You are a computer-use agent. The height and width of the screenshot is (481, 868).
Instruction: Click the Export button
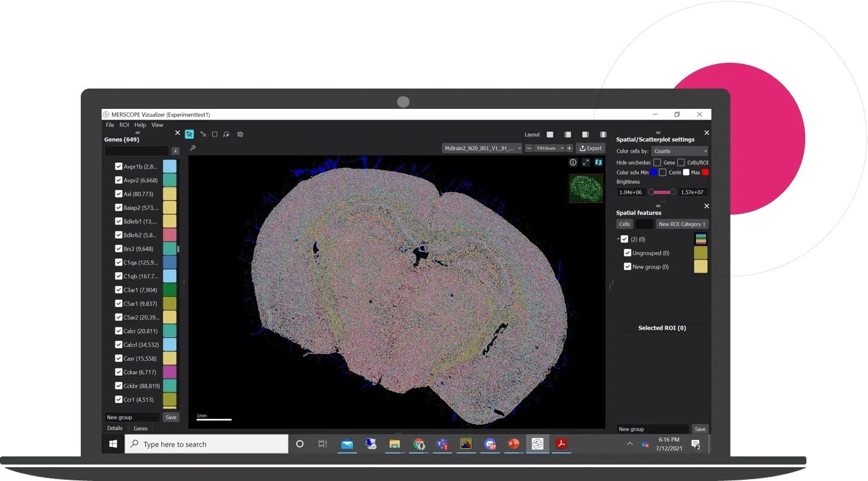tap(591, 148)
